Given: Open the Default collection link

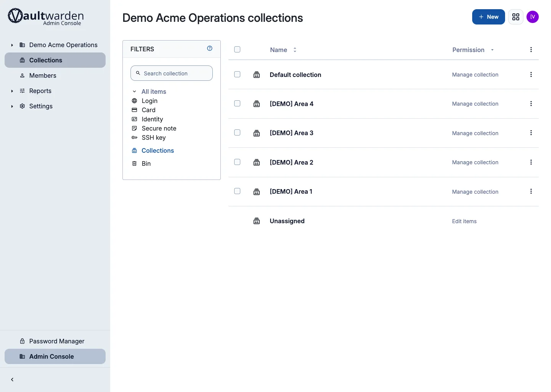Looking at the screenshot, I should coord(295,75).
